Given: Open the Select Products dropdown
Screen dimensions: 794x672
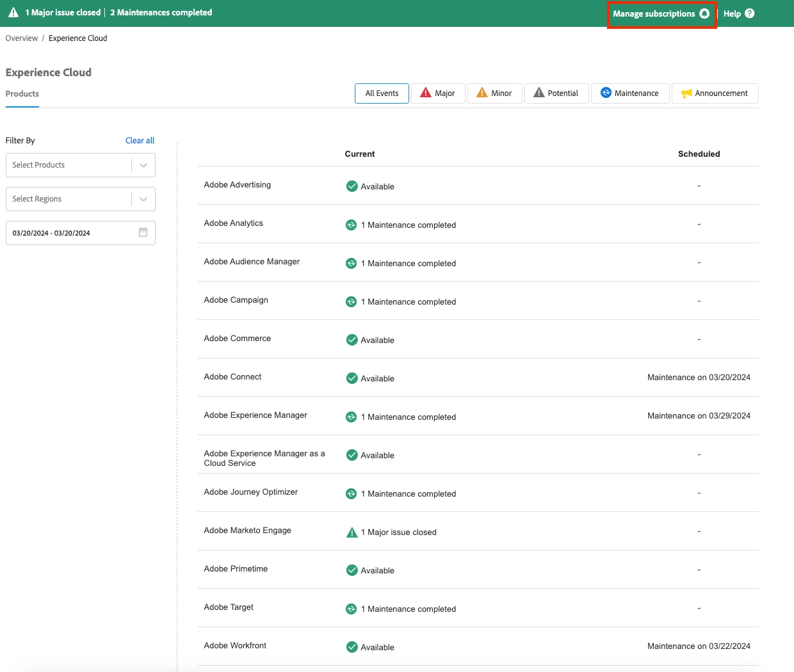Looking at the screenshot, I should pyautogui.click(x=81, y=165).
